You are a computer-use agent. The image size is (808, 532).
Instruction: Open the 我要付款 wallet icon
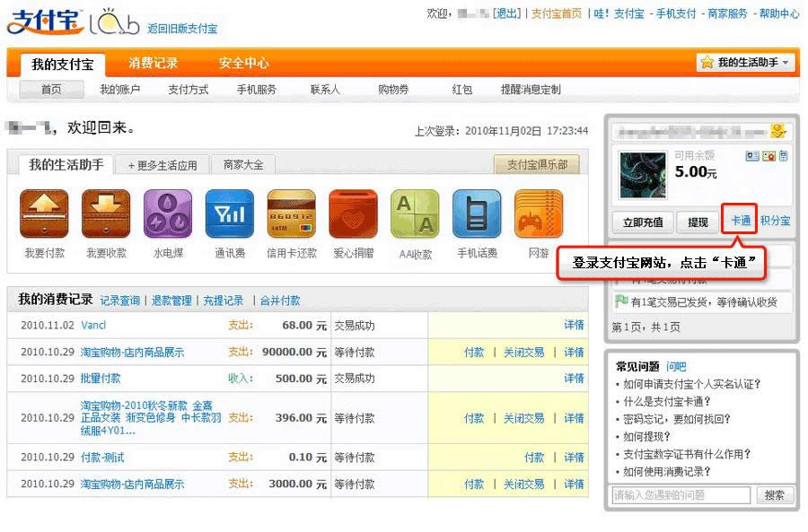click(44, 214)
